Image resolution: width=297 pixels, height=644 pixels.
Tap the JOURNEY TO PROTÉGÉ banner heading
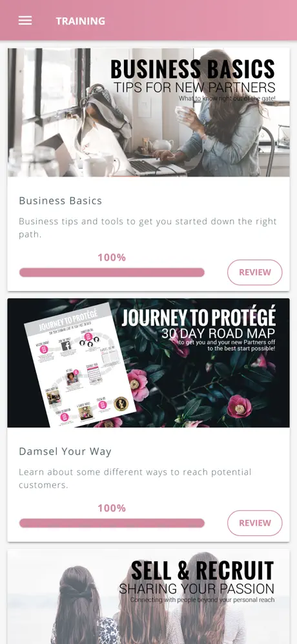(199, 318)
